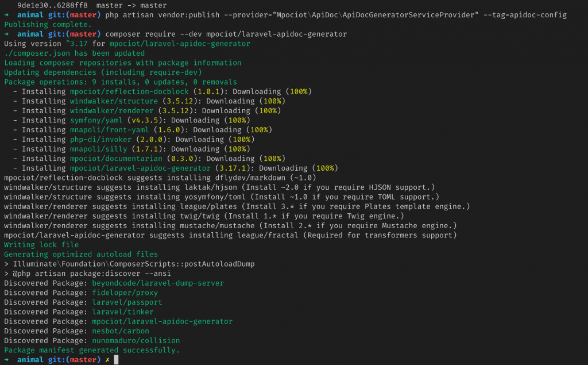
Task: Click the line suggesting twig/twig
Action: (x=204, y=216)
